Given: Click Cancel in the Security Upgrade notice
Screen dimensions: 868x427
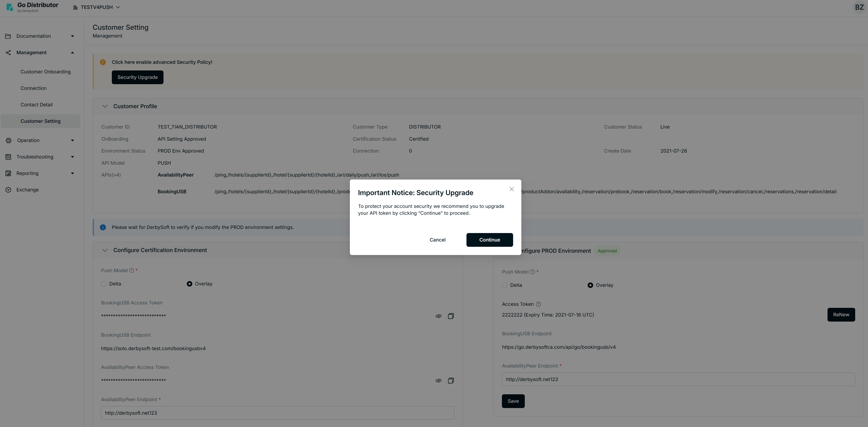Looking at the screenshot, I should [x=437, y=240].
